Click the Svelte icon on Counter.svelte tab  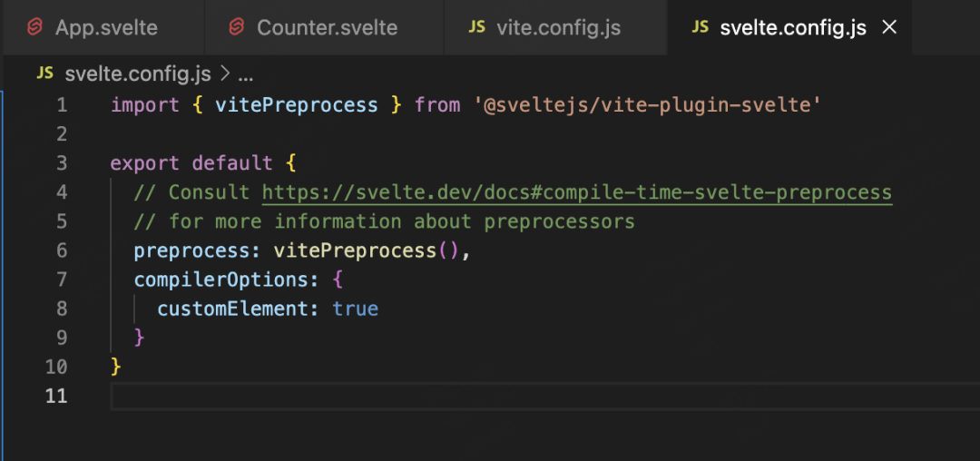pyautogui.click(x=236, y=27)
